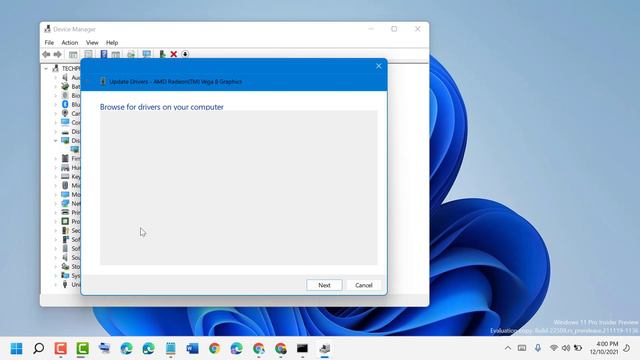This screenshot has height=360, width=640.
Task: Collapse the Display adapters tree node
Action: [x=56, y=140]
